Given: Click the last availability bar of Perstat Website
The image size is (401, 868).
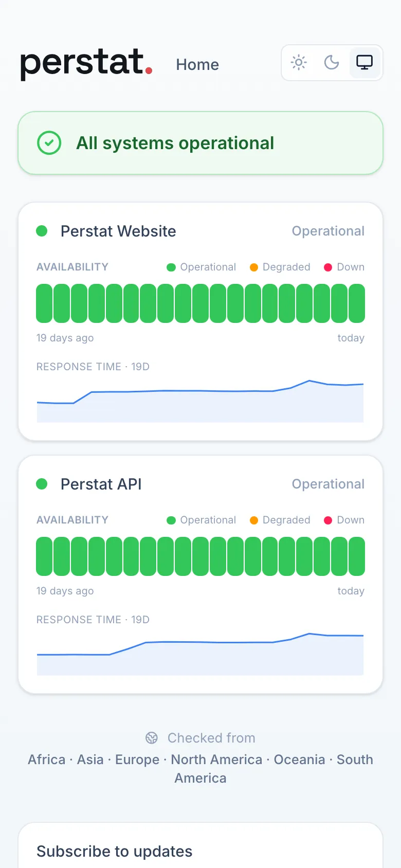Looking at the screenshot, I should click(x=357, y=303).
